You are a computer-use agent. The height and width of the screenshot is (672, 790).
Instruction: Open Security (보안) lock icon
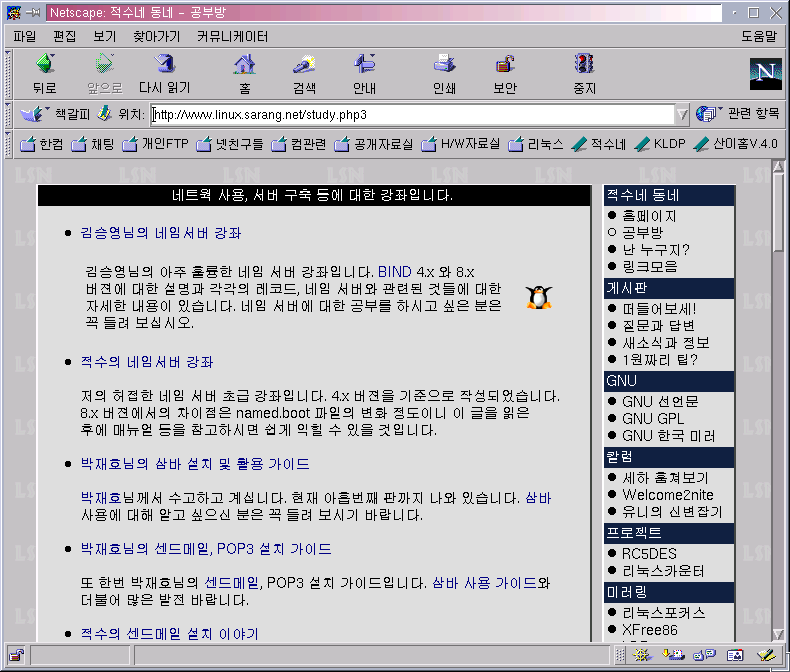click(505, 74)
